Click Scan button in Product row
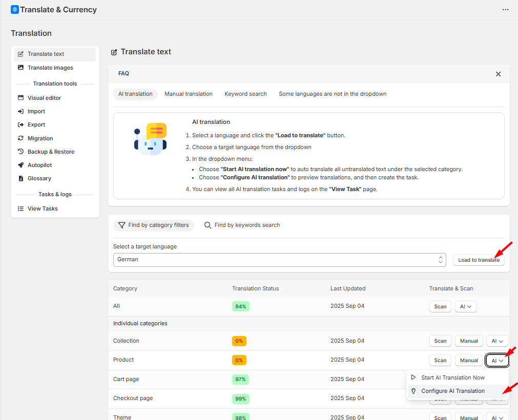518x420 pixels. 440,360
